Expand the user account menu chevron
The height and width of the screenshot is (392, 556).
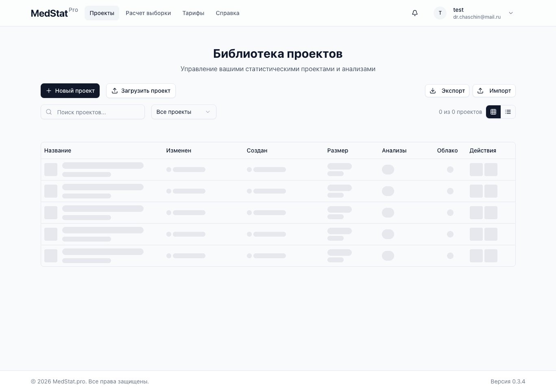pos(511,13)
